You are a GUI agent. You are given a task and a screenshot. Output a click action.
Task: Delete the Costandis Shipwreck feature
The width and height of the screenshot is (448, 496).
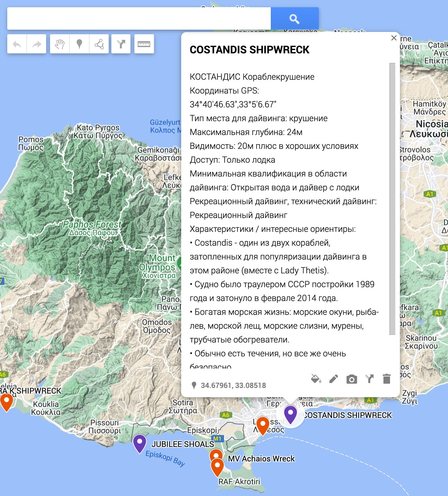[387, 379]
